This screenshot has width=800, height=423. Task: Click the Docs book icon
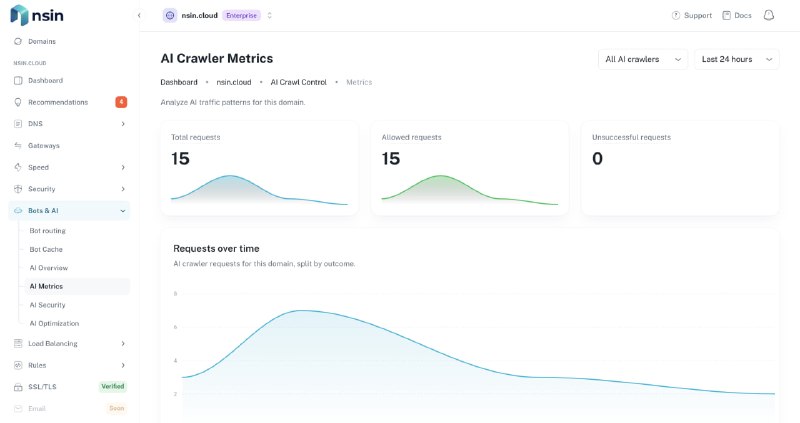click(x=727, y=15)
